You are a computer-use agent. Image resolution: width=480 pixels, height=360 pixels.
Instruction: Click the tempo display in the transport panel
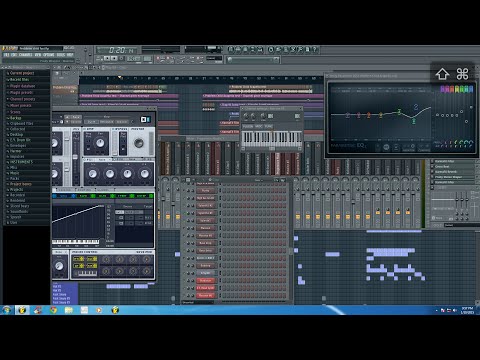pos(134,59)
